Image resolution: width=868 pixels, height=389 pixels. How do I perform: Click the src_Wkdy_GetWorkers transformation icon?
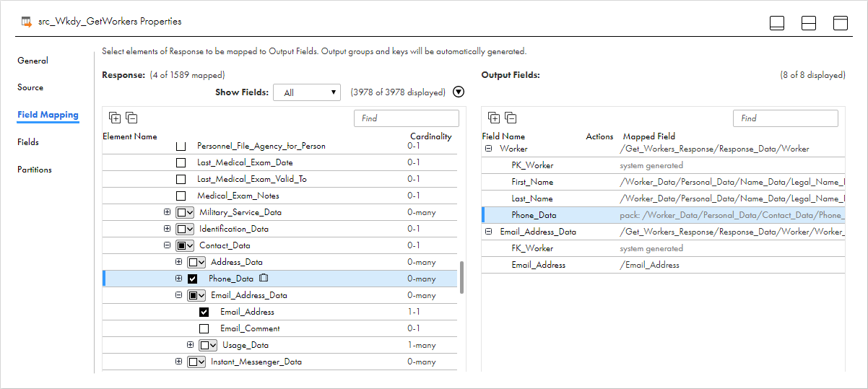coord(27,22)
